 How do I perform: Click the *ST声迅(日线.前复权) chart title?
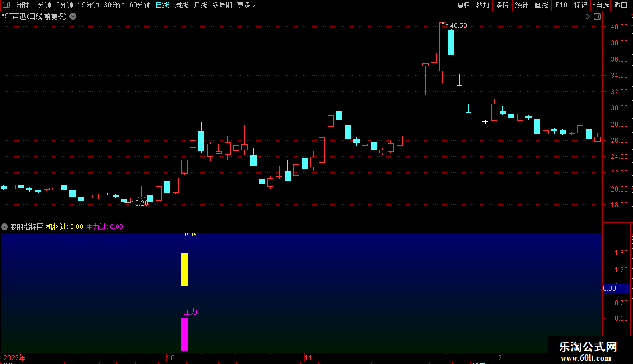34,17
